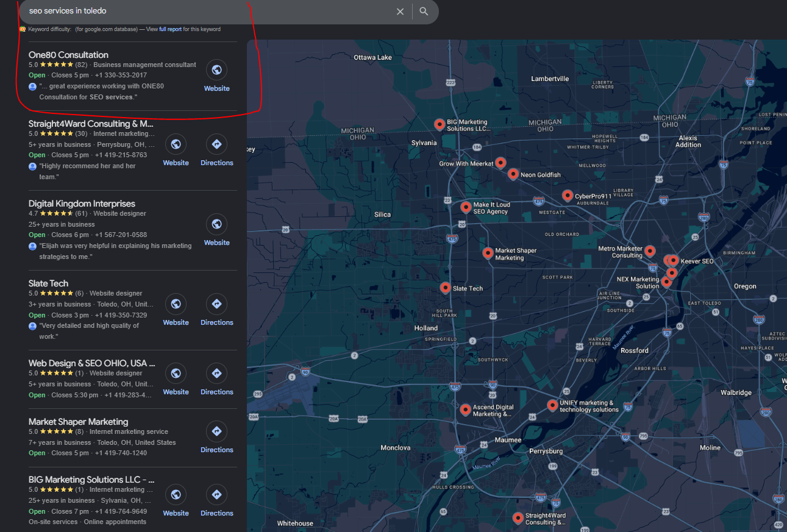The image size is (787, 532).
Task: Click One80 Consultation phone number +1 330-353-2017
Action: click(121, 75)
